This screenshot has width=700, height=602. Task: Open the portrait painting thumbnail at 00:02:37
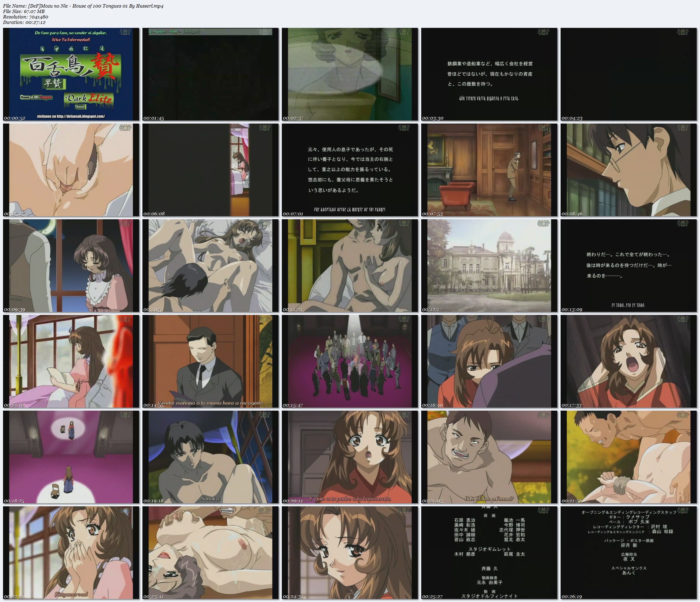point(350,74)
